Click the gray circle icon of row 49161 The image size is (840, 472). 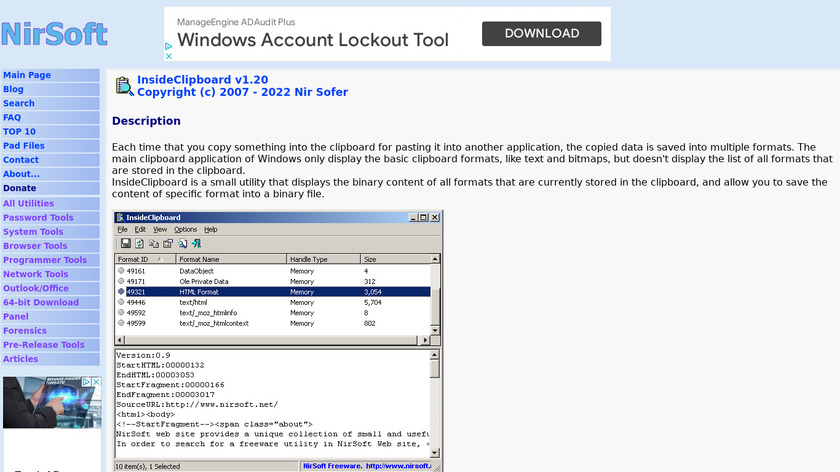pyautogui.click(x=121, y=271)
